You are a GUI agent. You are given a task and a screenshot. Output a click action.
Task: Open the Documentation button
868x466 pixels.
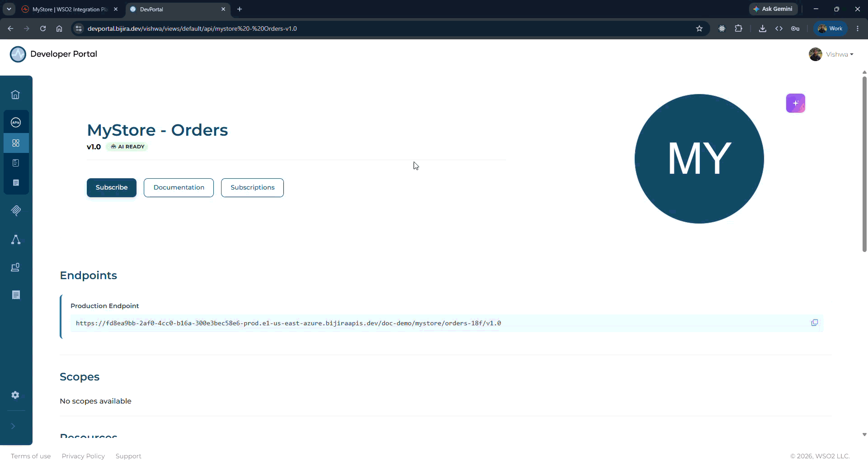(179, 188)
